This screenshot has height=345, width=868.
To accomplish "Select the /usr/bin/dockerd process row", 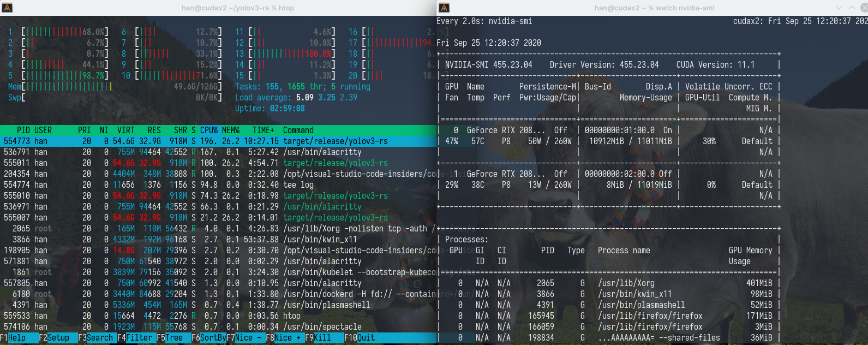I will tap(218, 294).
